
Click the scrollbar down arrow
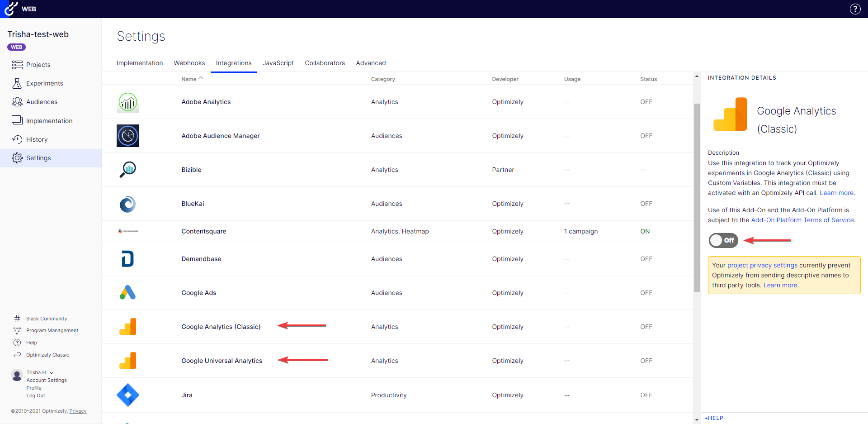pos(697,420)
